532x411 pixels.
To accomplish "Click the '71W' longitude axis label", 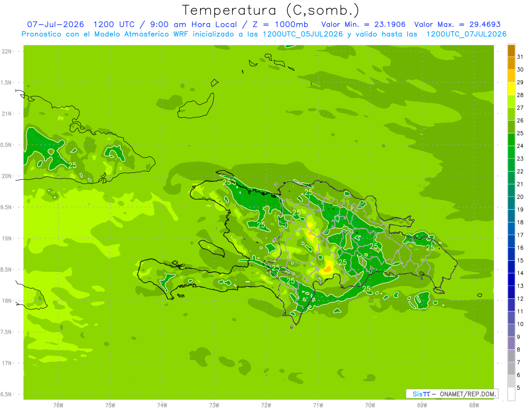I will coord(318,405).
